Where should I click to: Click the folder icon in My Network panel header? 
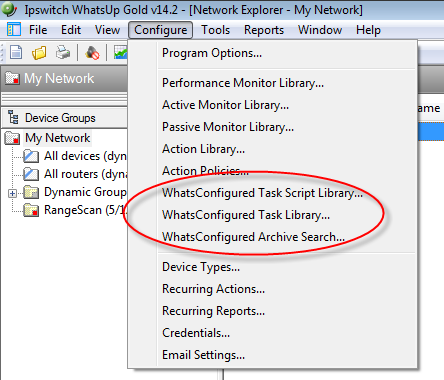click(12, 78)
